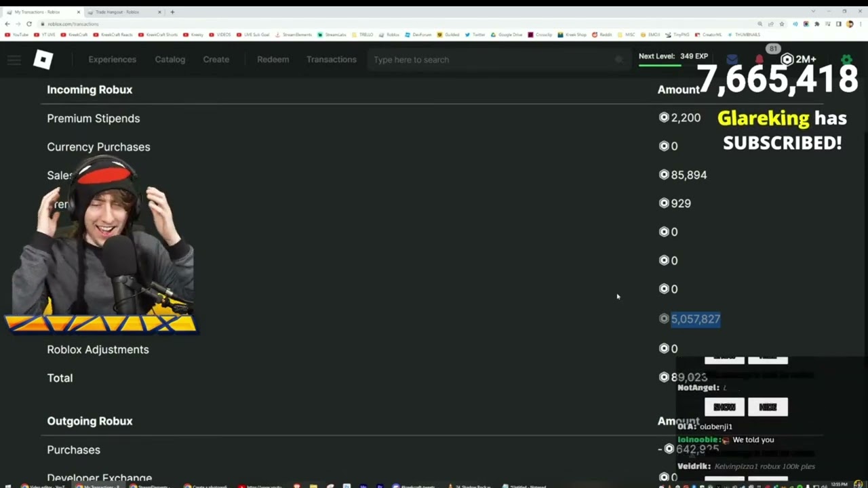This screenshot has height=488, width=868.
Task: Open the TRELLO bookmark
Action: tap(362, 35)
